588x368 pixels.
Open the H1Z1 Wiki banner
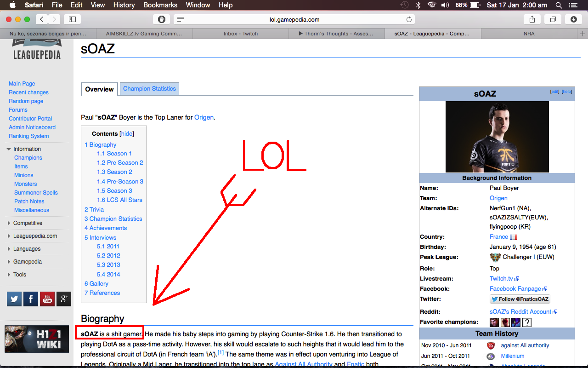[37, 339]
